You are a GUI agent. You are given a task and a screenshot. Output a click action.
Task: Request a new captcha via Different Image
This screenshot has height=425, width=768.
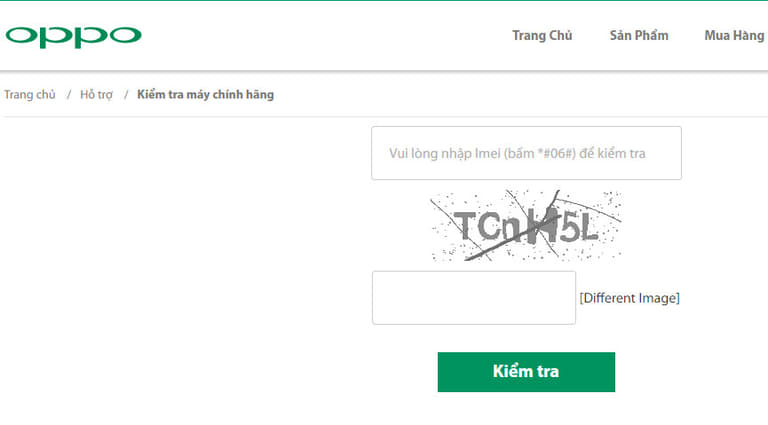[x=629, y=298]
